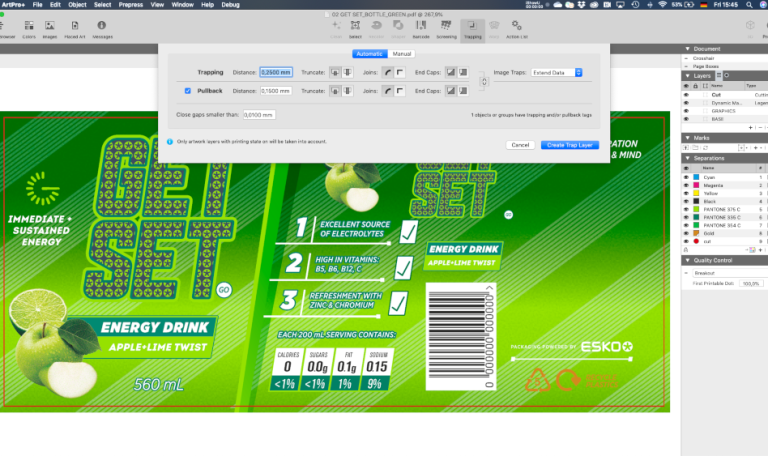Image resolution: width=768 pixels, height=456 pixels.
Task: Click the link trapping and pullback settings icon
Action: click(484, 82)
